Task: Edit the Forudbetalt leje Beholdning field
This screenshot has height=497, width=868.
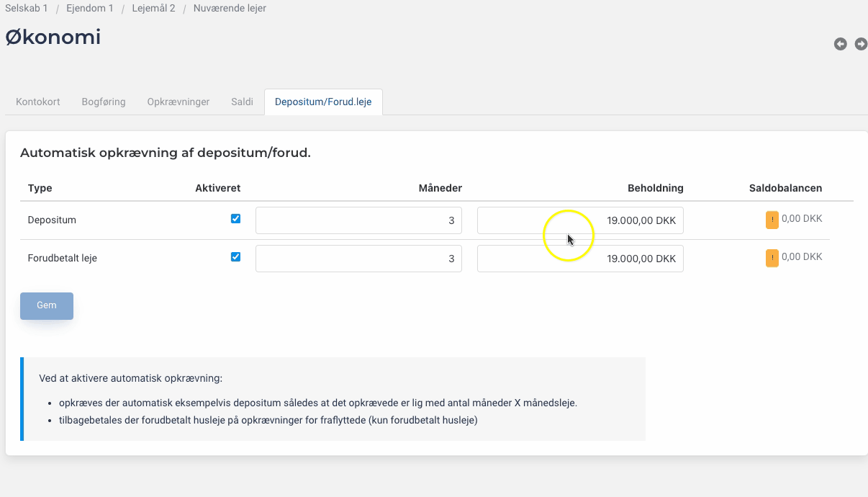Action: 580,259
